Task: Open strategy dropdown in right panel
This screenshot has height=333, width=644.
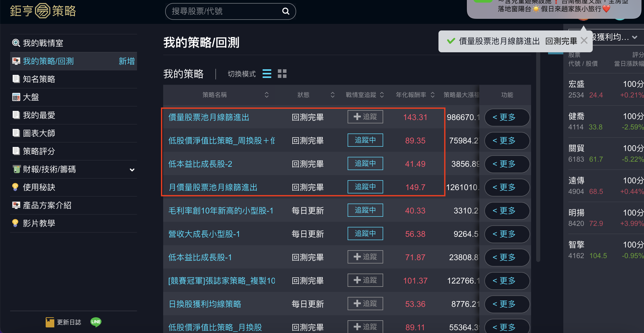Action: 635,37
